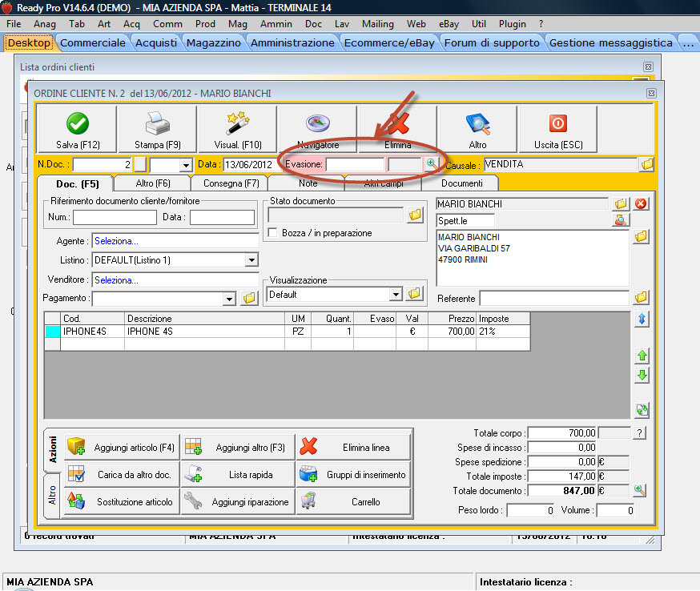Open the Pagamento dropdown list
This screenshot has height=591, width=700.
(x=230, y=299)
